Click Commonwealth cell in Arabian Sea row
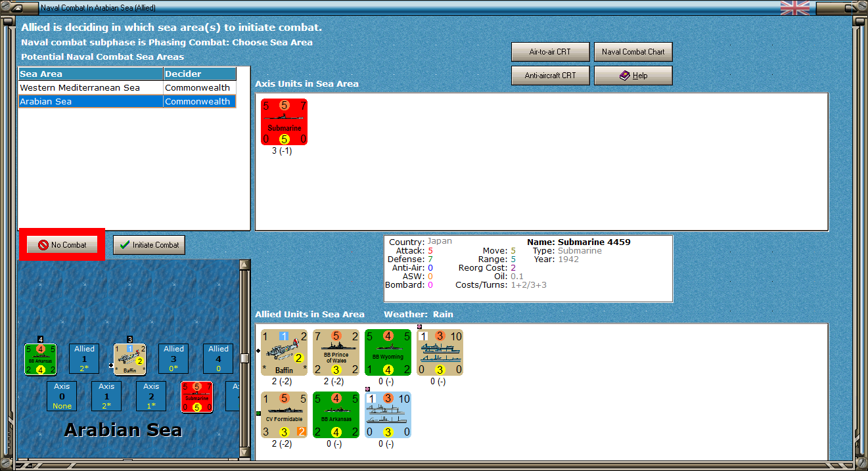Screen dimensions: 868x471 pyautogui.click(x=199, y=102)
